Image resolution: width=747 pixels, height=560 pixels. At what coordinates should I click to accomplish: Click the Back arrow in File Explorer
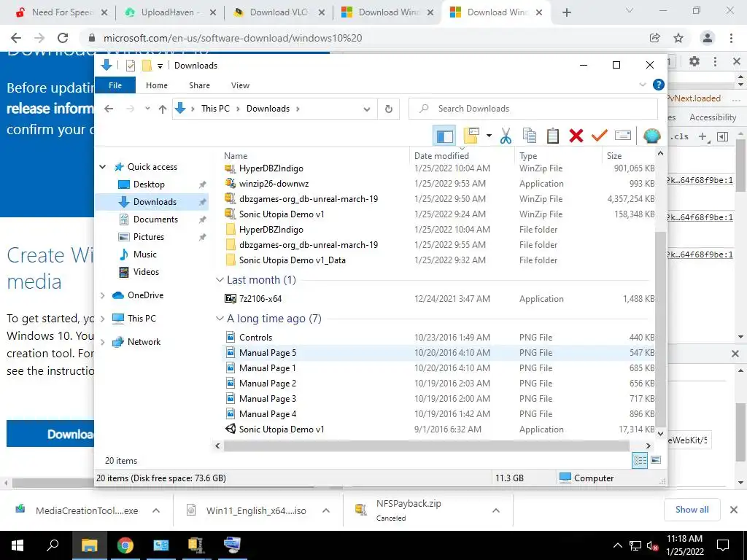(x=109, y=109)
